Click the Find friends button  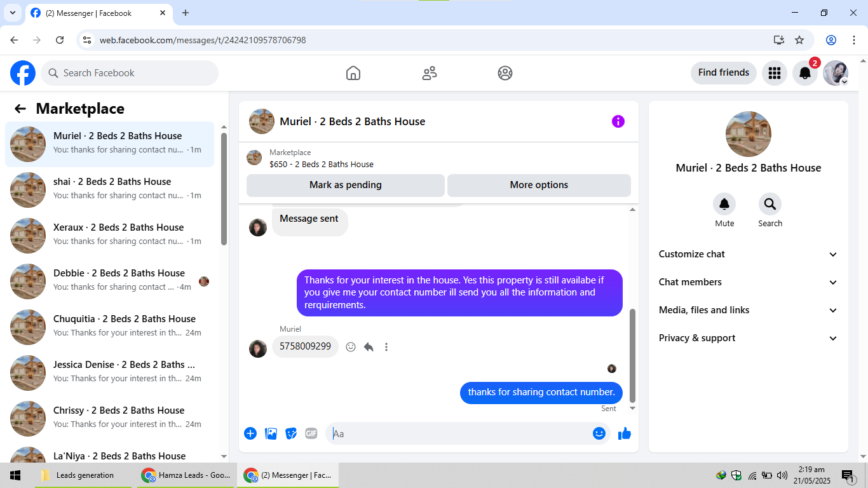point(724,73)
